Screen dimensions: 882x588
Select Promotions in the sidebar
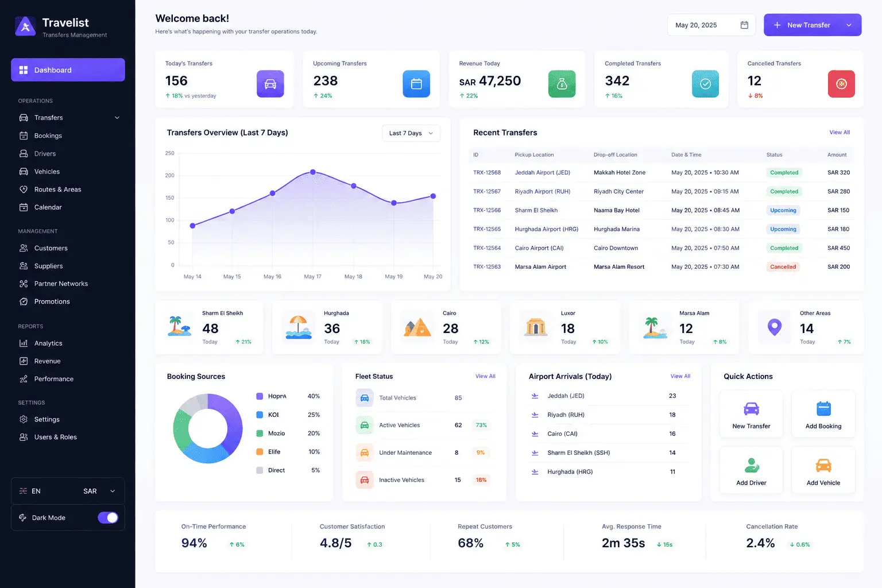[x=68, y=301]
